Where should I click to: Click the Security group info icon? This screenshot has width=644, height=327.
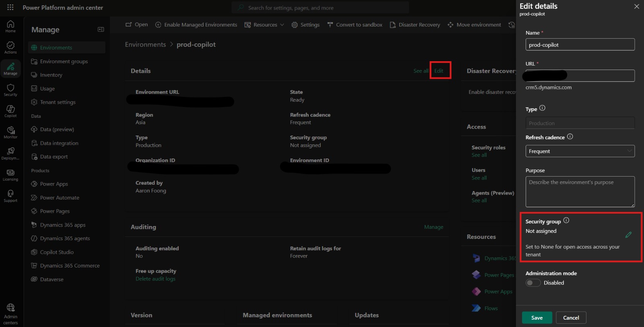pyautogui.click(x=566, y=220)
